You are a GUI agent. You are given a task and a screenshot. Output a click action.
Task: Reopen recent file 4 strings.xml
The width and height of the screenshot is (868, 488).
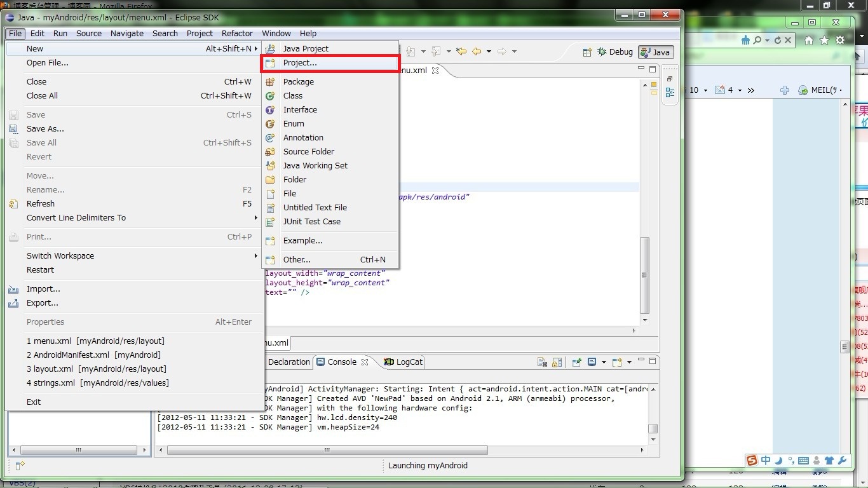coord(134,383)
